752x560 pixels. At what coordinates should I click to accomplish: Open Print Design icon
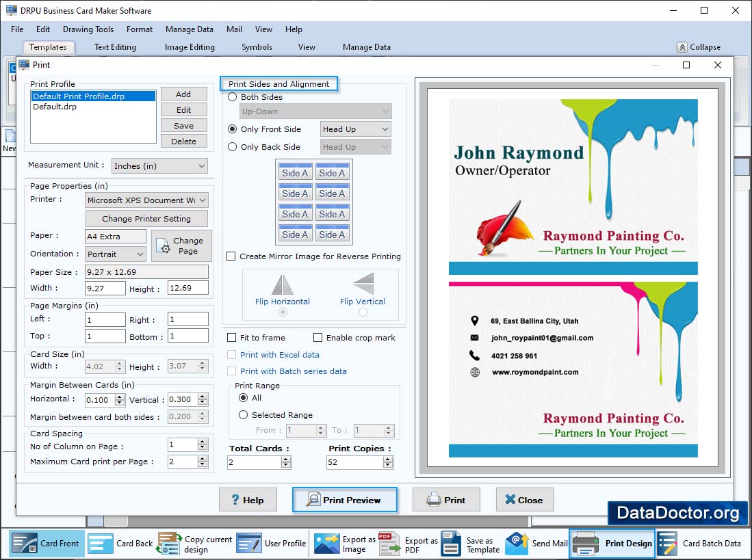pyautogui.click(x=612, y=543)
